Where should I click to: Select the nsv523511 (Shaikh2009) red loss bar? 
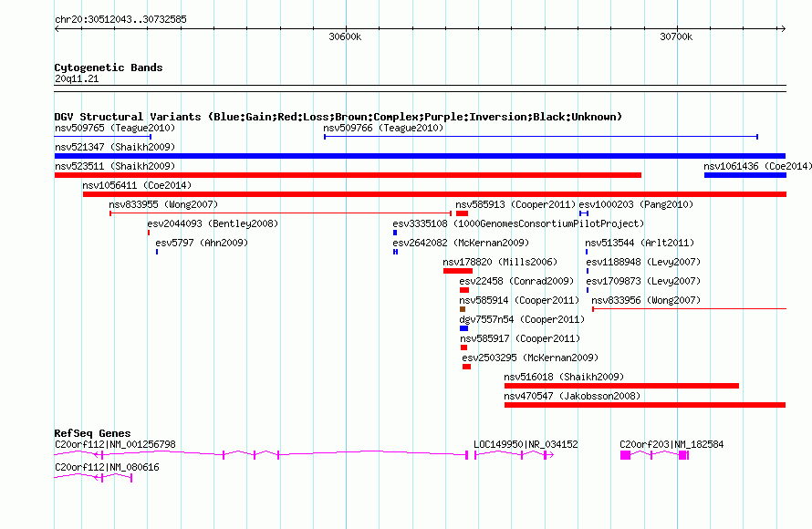coord(348,175)
